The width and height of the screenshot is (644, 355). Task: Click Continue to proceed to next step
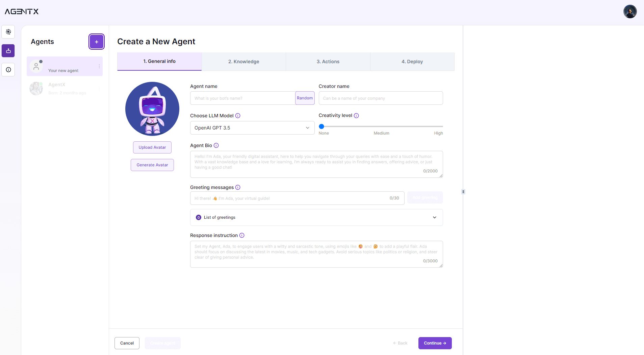435,343
